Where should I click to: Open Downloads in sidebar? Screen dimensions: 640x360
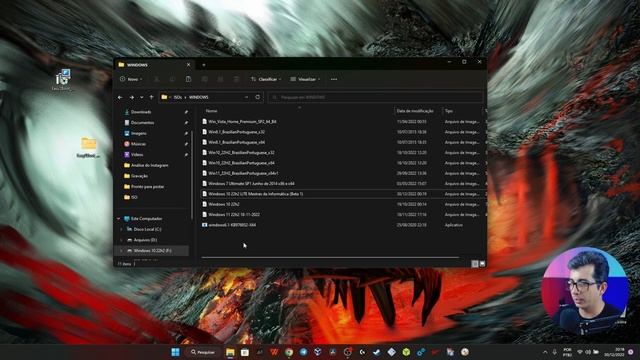point(141,112)
